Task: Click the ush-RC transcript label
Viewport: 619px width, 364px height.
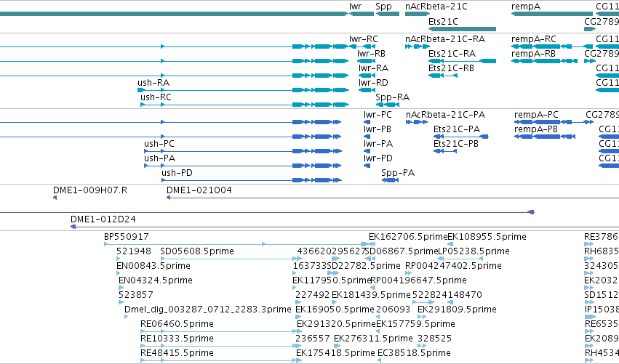Action: pyautogui.click(x=156, y=97)
